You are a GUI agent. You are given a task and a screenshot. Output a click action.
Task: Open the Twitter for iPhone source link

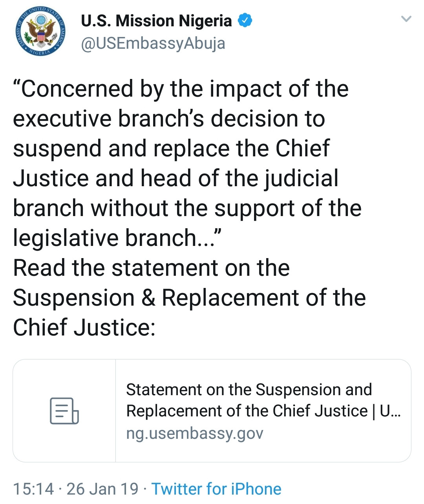point(216,489)
